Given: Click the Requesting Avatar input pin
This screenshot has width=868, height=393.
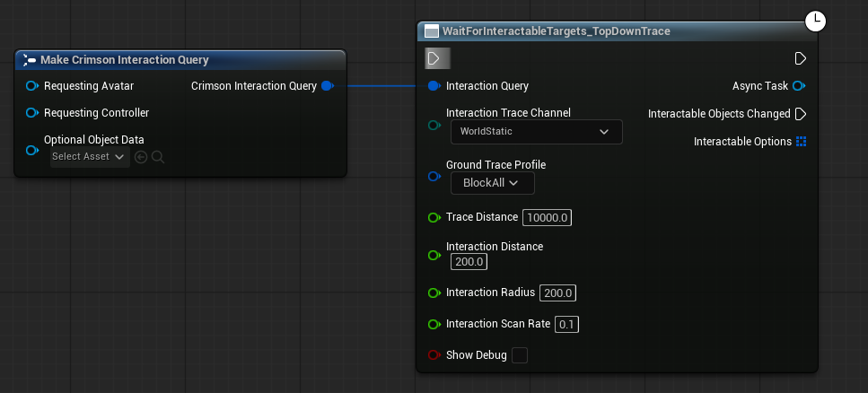Looking at the screenshot, I should pos(32,86).
